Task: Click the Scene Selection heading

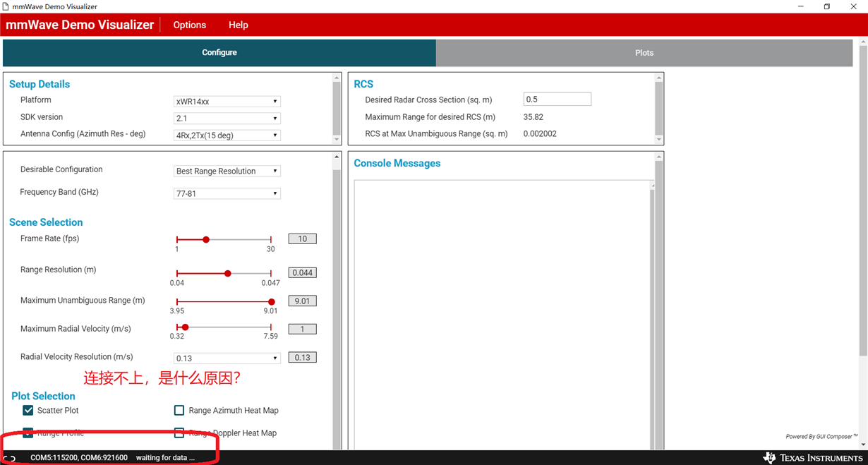Action: 46,222
